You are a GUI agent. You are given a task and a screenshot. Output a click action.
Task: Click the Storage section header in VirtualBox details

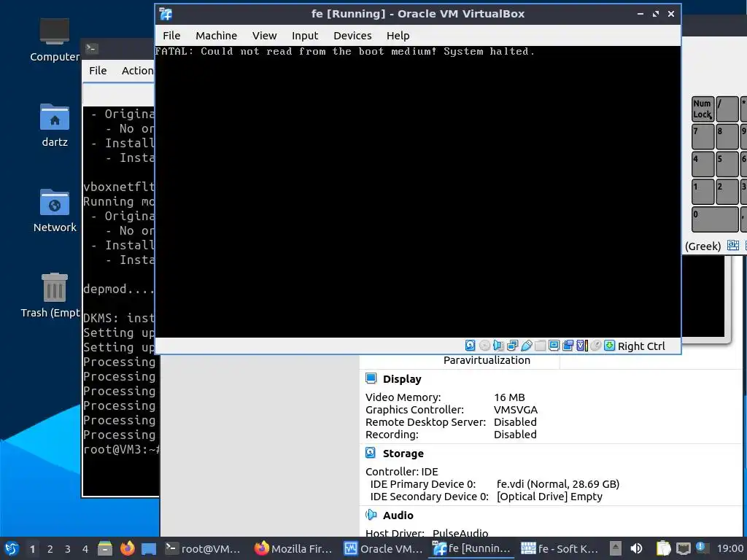click(x=403, y=454)
